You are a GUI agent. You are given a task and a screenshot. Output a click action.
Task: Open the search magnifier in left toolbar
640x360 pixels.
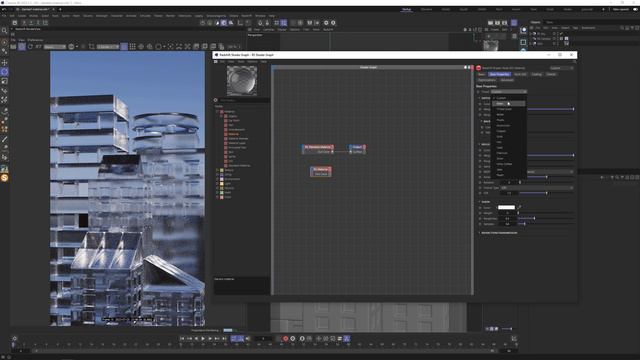coord(4,31)
